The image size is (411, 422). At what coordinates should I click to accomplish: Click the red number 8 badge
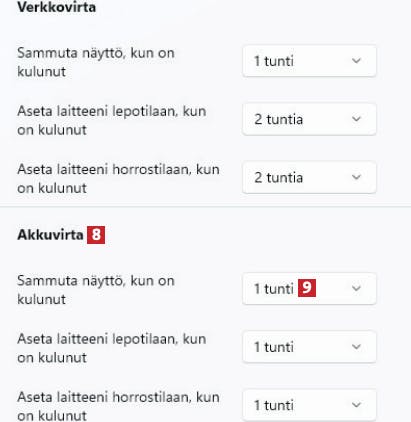point(96,235)
